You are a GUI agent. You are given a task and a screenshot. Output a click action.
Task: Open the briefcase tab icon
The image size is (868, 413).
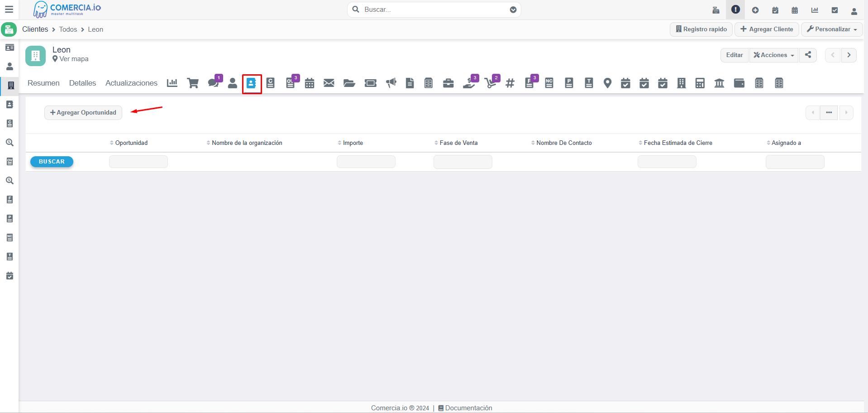tap(448, 83)
